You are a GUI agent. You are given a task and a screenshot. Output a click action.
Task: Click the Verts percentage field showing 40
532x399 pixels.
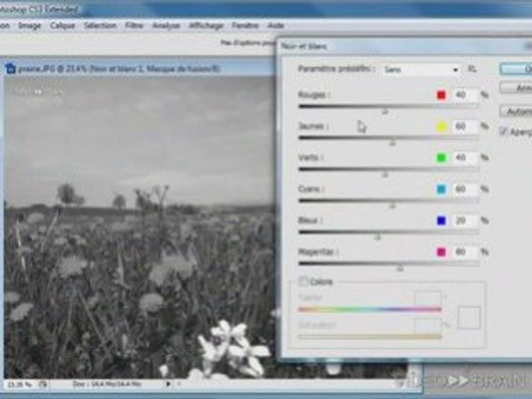pyautogui.click(x=465, y=158)
